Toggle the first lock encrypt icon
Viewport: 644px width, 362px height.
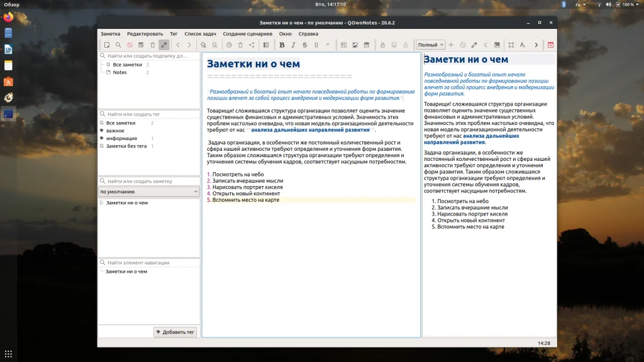click(382, 45)
